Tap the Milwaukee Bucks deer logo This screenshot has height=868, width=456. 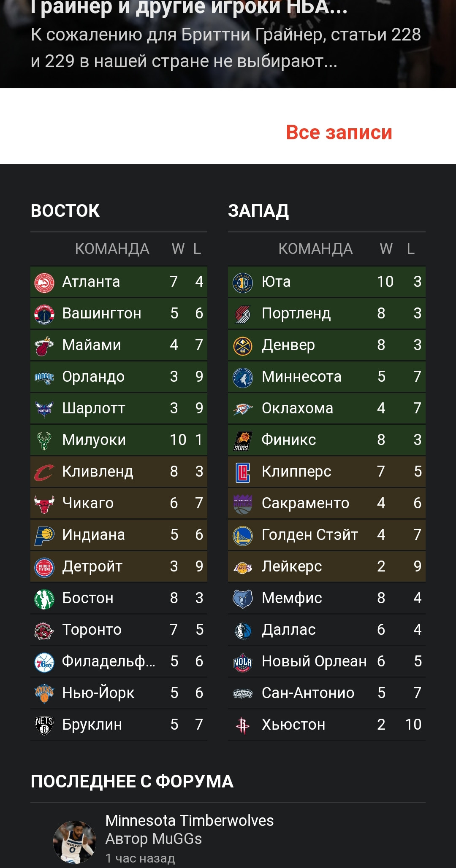[44, 440]
